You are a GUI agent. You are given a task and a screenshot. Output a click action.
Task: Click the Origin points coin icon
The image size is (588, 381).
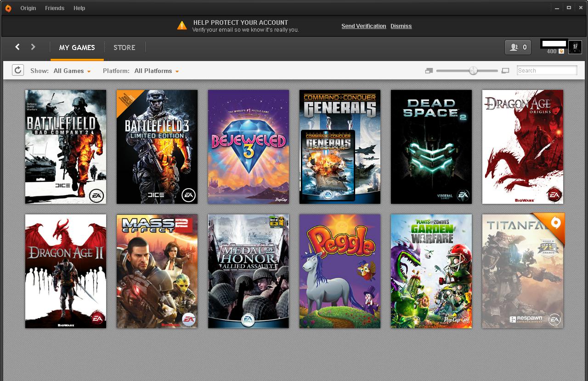(561, 51)
